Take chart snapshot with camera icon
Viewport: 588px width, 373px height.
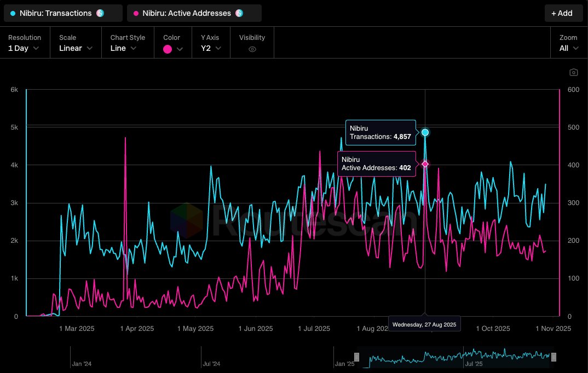[x=573, y=72]
